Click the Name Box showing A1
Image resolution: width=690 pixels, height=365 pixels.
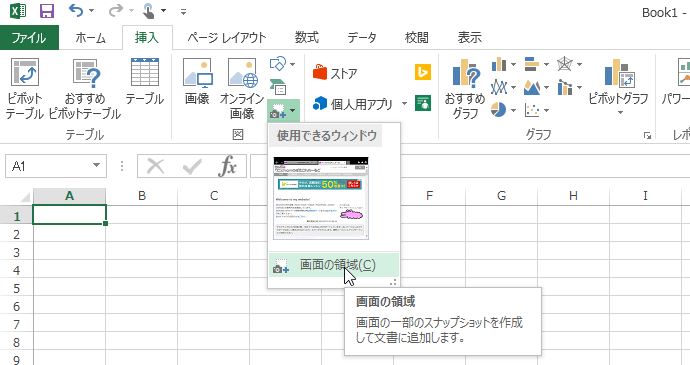pos(47,166)
